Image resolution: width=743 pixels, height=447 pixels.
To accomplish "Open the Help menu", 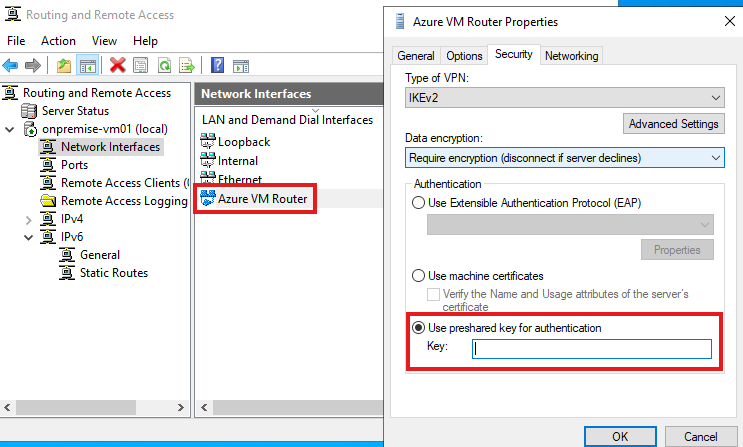I will pos(145,41).
